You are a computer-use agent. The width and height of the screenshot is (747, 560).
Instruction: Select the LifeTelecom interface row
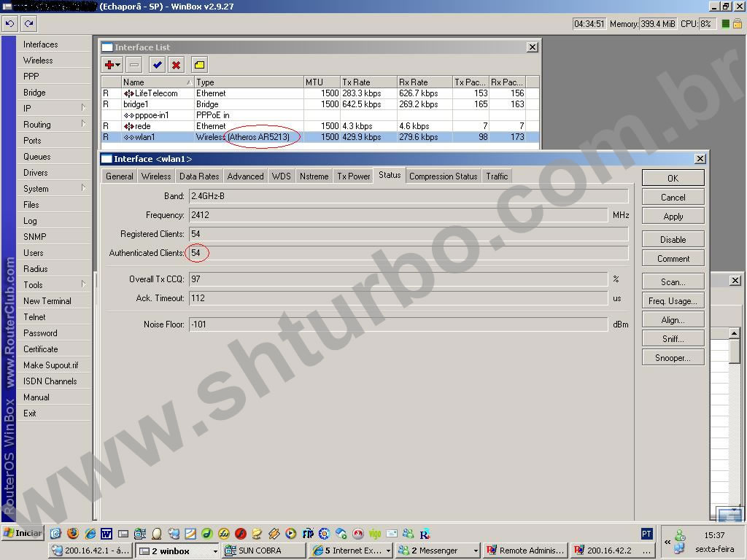coord(155,93)
